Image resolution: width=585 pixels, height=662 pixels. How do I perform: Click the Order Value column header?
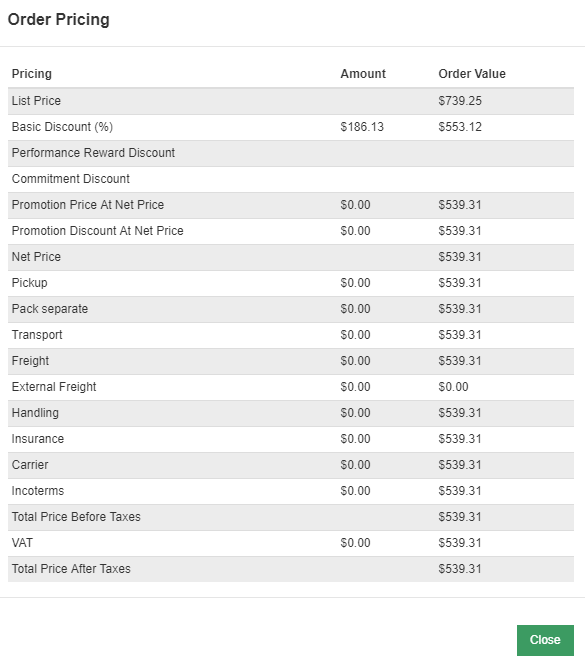472,74
